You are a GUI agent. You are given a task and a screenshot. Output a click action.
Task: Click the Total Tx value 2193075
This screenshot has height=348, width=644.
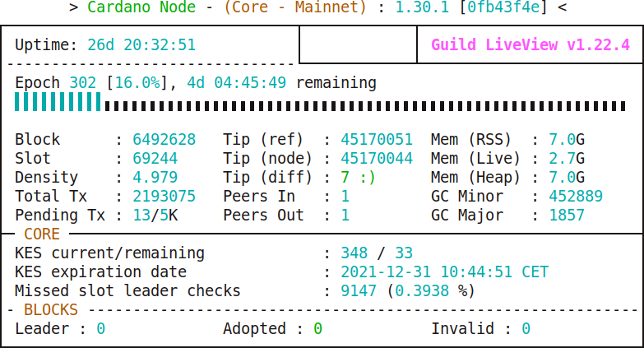coord(164,197)
